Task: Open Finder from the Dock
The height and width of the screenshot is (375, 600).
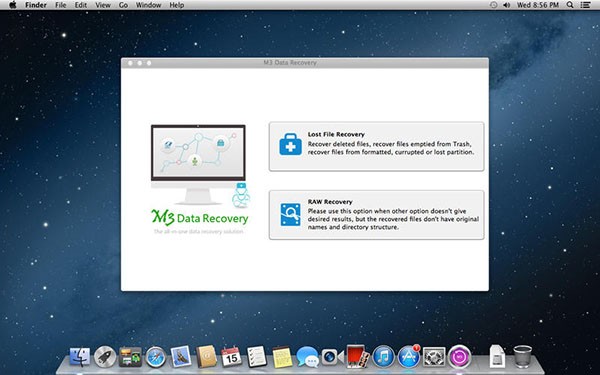Action: point(80,357)
